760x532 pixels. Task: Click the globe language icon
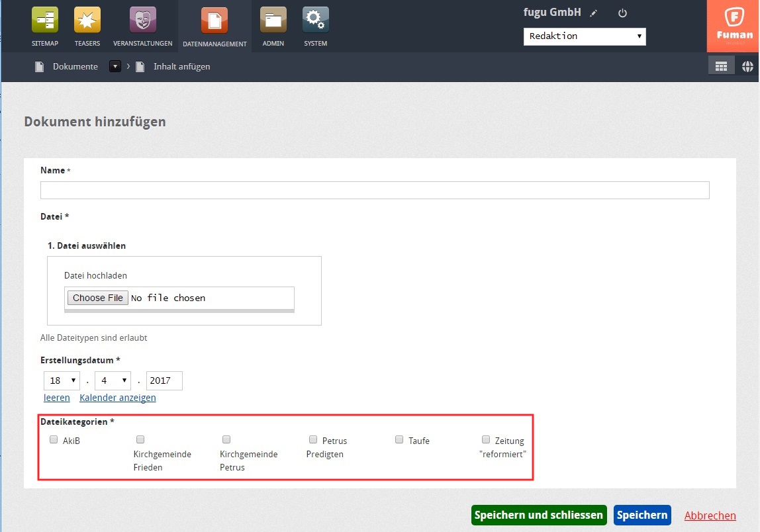pos(747,66)
